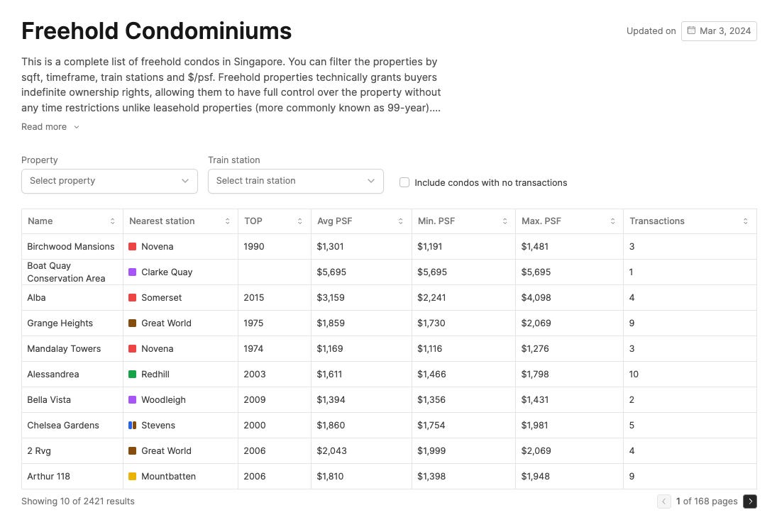Viewport: 777px width, 532px height.
Task: Click the calendar icon beside the update date
Action: coord(690,31)
